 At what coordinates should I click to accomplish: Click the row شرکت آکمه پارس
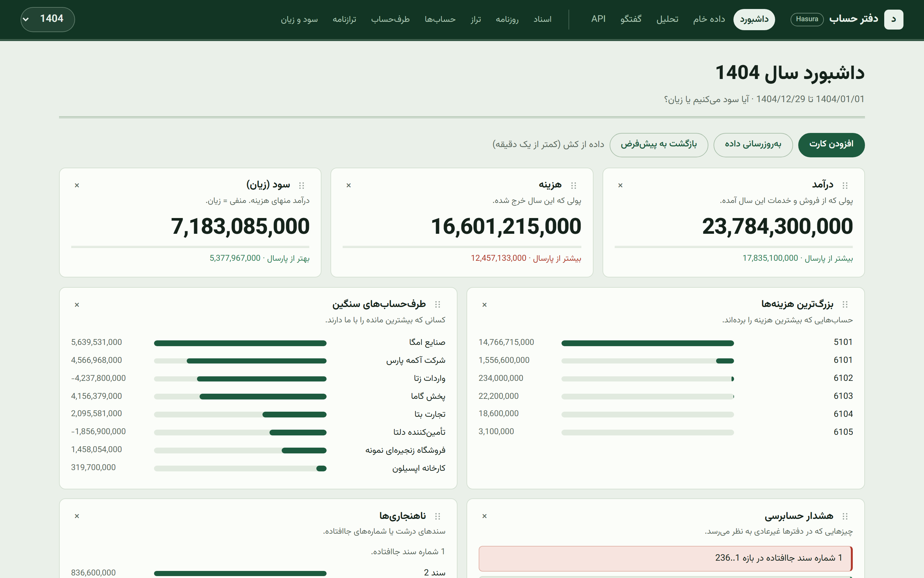click(x=258, y=361)
